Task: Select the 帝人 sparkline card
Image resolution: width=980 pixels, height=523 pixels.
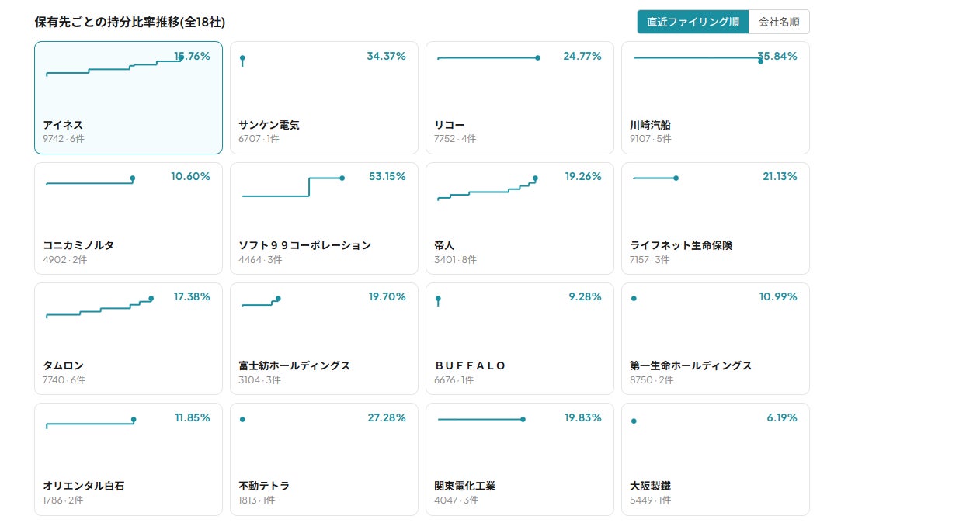Action: point(520,218)
